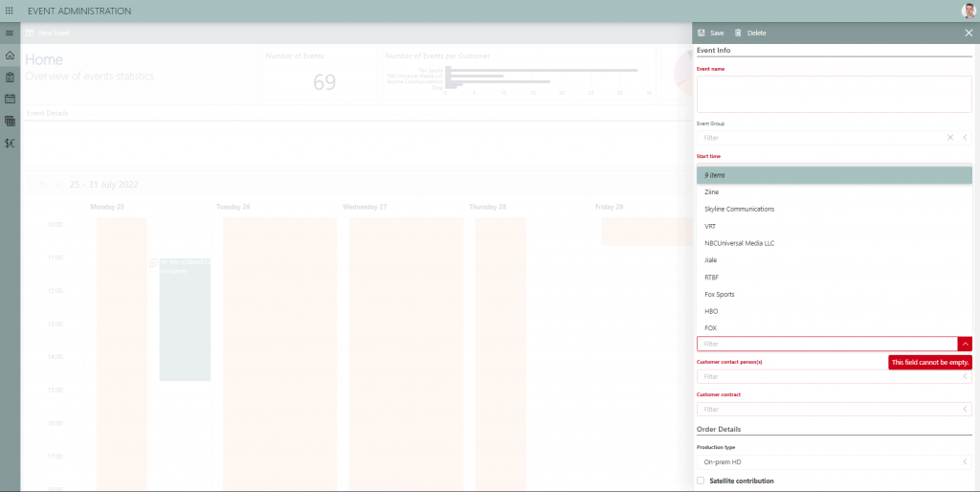This screenshot has width=980, height=492.
Task: Click the Number of Events value 69
Action: [x=324, y=82]
